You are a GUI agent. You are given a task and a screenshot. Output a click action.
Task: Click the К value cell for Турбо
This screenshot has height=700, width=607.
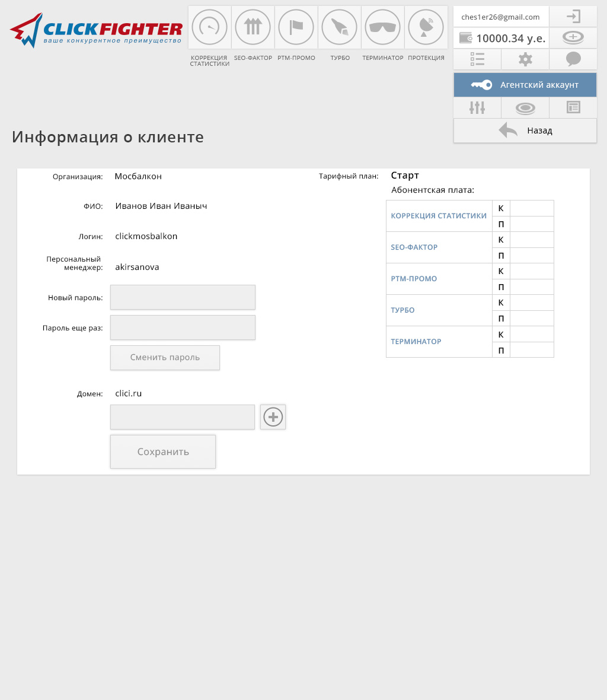coord(532,303)
